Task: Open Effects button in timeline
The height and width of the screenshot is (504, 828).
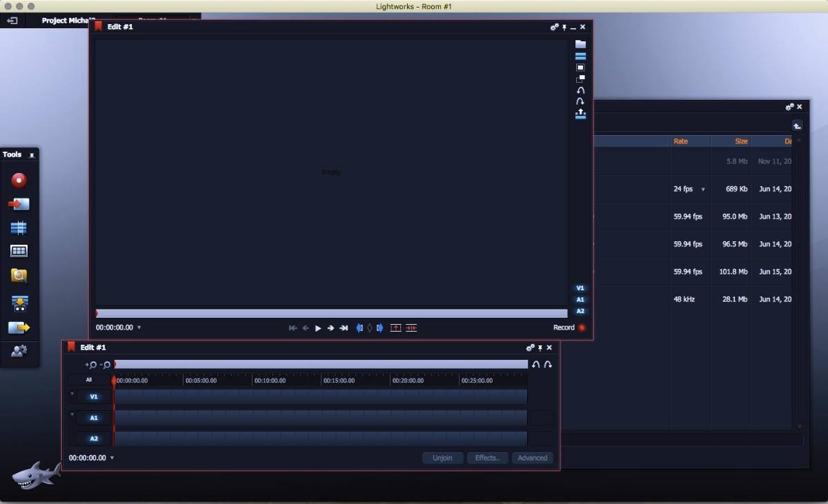Action: click(487, 458)
